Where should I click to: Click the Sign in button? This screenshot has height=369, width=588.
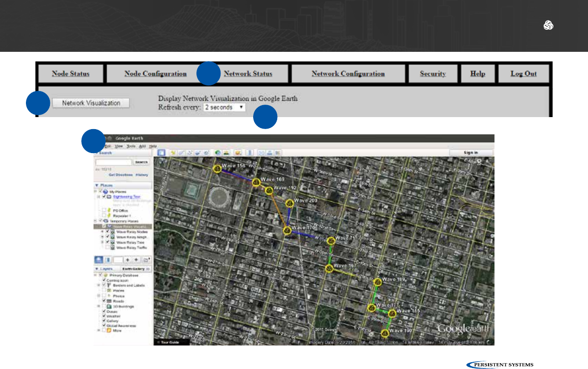(471, 153)
